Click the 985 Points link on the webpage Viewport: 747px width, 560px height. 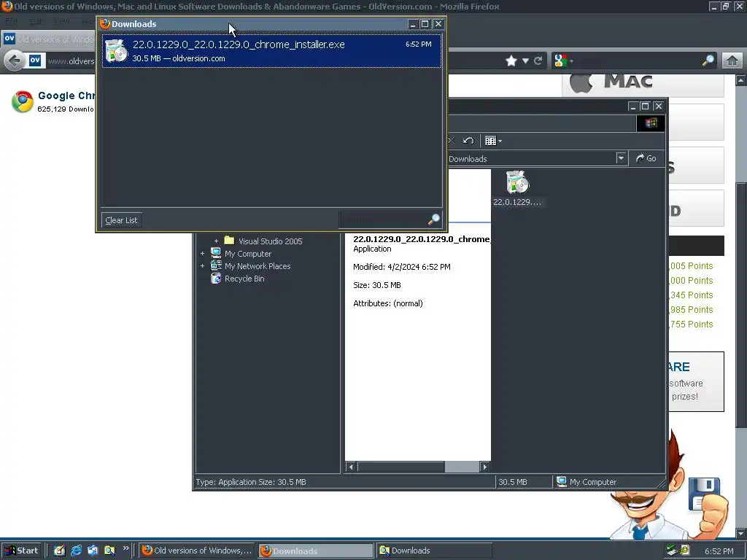point(692,309)
